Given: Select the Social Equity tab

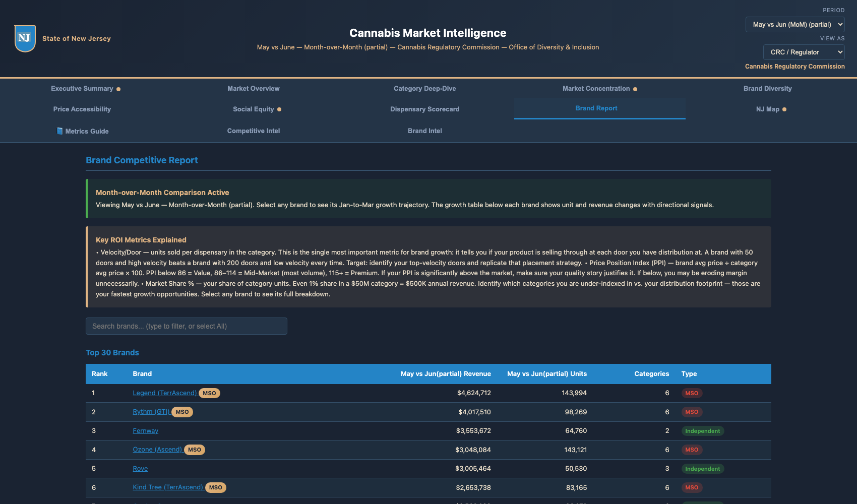Looking at the screenshot, I should 257,109.
